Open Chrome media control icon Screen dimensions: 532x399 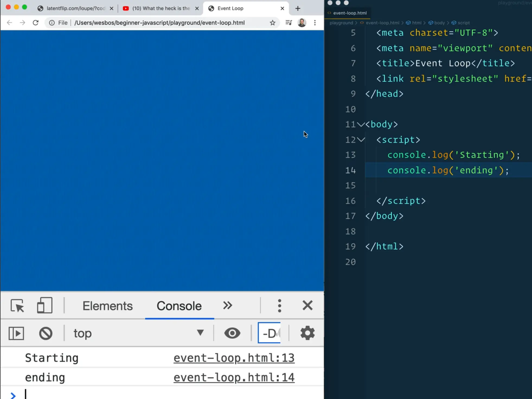point(289,23)
